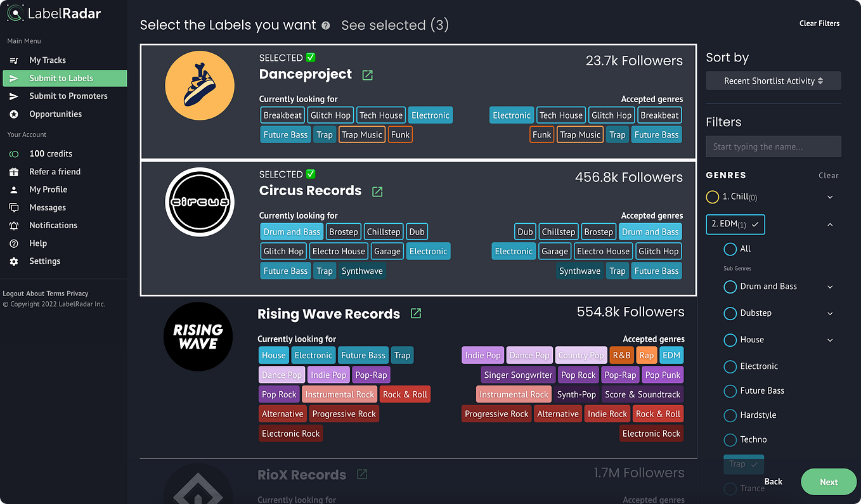Image resolution: width=861 pixels, height=504 pixels.
Task: Deselect the Trap subgenre toggle
Action: click(743, 464)
